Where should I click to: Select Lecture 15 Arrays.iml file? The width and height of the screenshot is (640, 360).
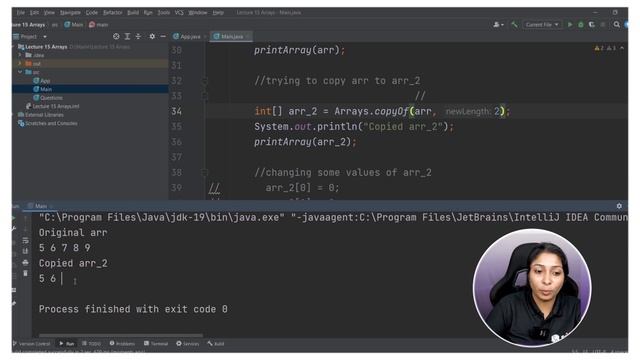pyautogui.click(x=53, y=106)
